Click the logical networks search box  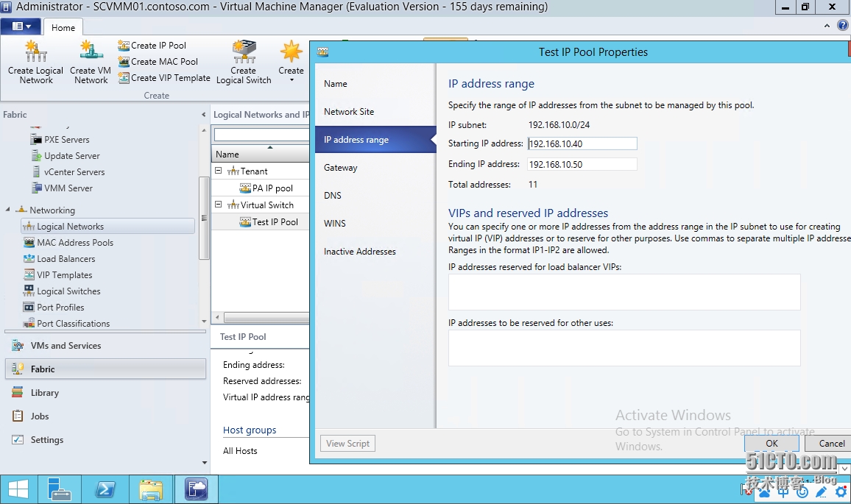(261, 134)
